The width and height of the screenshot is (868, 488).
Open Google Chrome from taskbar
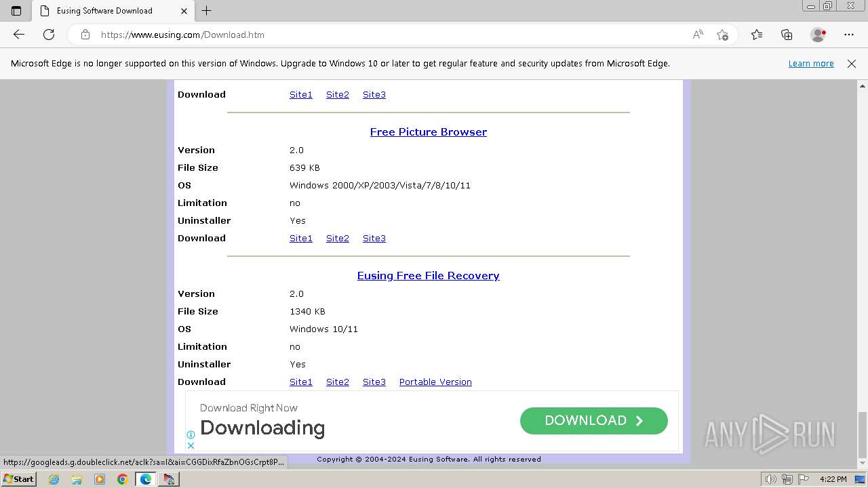pos(123,479)
